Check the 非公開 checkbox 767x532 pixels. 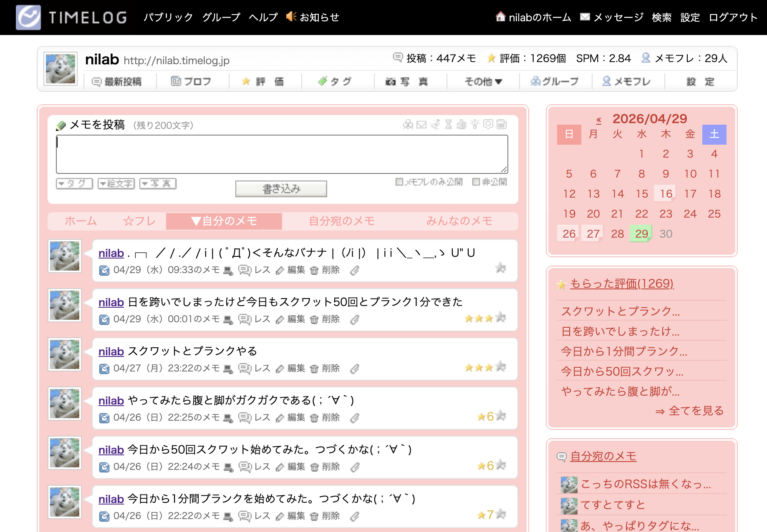click(x=476, y=182)
